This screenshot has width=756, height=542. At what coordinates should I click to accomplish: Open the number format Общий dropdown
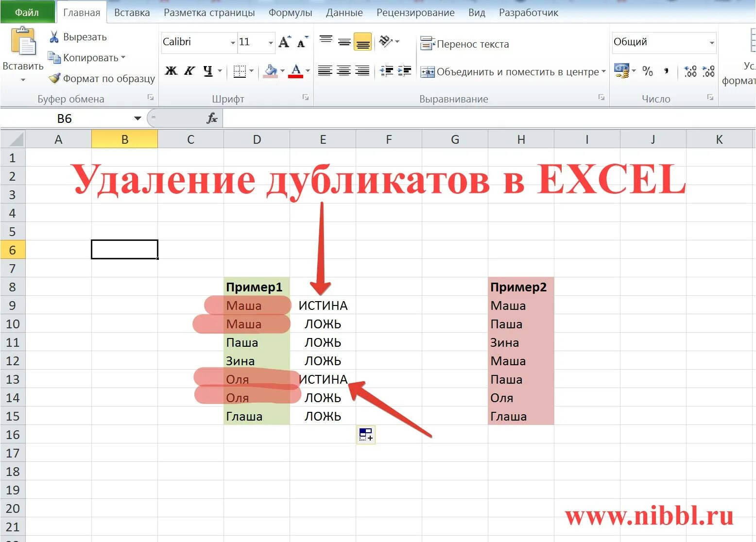point(712,43)
